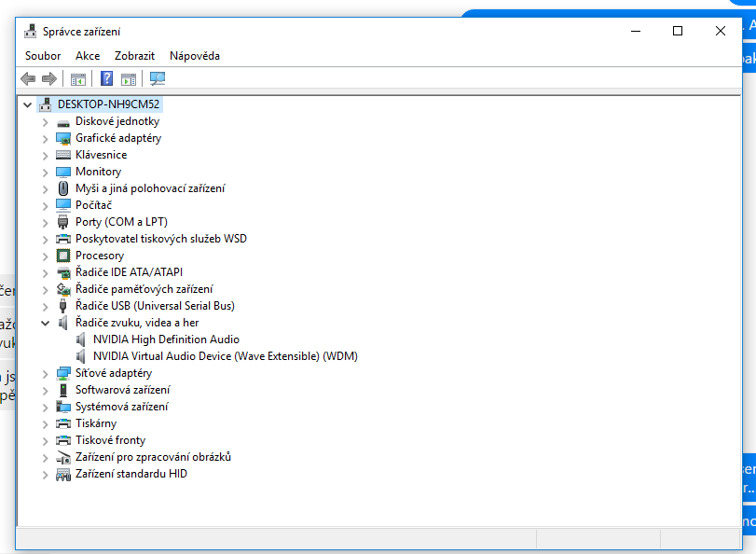Viewport: 756px width, 554px height.
Task: Select NVIDIA Virtual Audio Device (Wave Extensible) (WDM)
Action: (226, 356)
